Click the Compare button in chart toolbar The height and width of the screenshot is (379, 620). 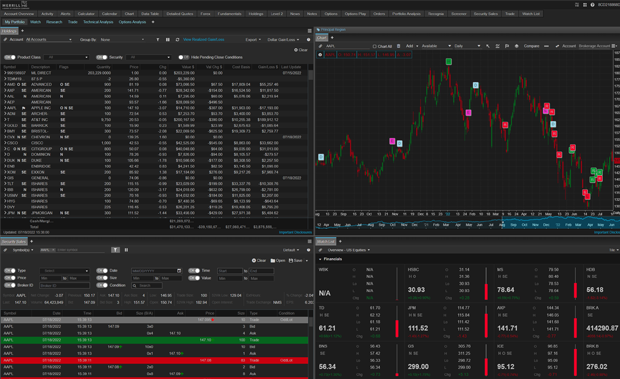pyautogui.click(x=531, y=46)
